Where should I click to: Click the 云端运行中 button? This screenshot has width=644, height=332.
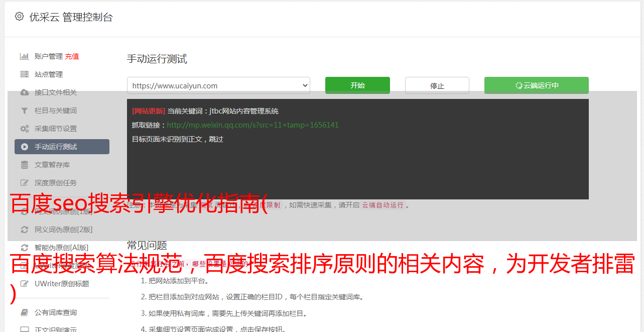tap(537, 85)
